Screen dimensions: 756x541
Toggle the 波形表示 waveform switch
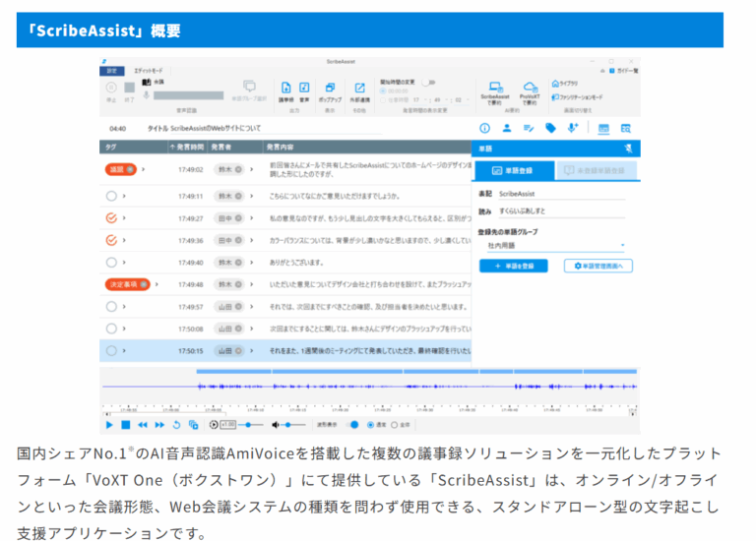click(354, 425)
